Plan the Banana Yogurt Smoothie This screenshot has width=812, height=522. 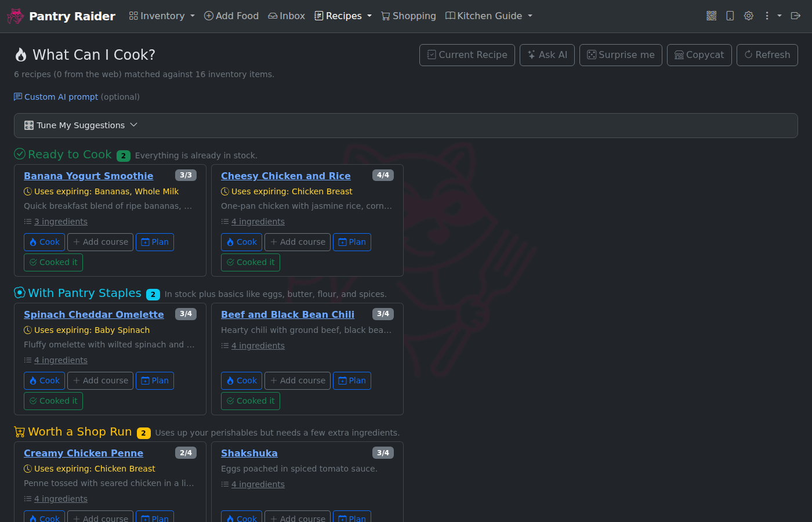tap(155, 242)
